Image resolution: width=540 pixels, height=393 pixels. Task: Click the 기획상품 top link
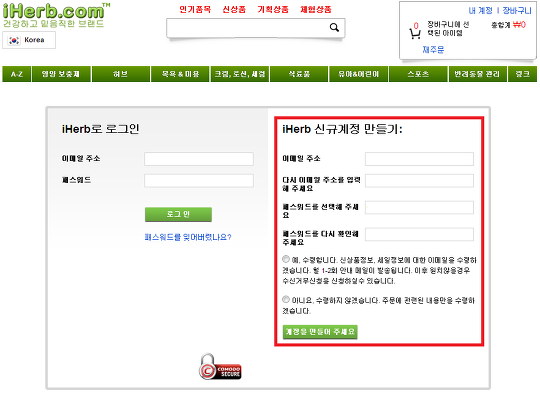click(x=273, y=9)
